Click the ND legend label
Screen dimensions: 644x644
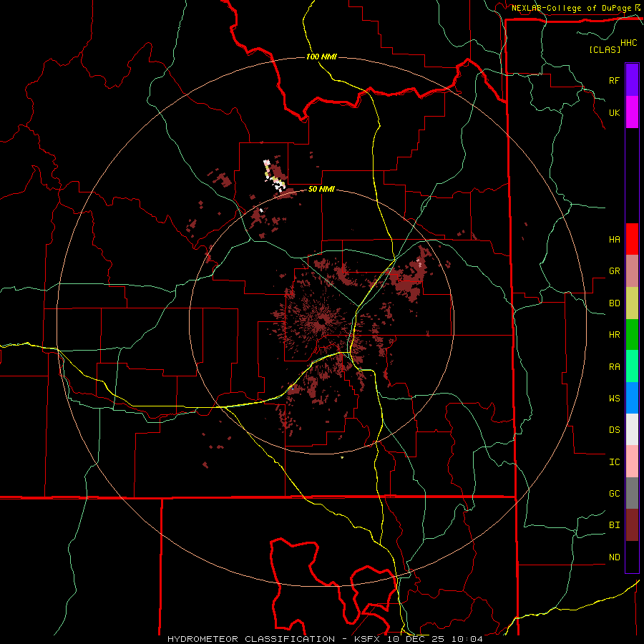pos(614,557)
